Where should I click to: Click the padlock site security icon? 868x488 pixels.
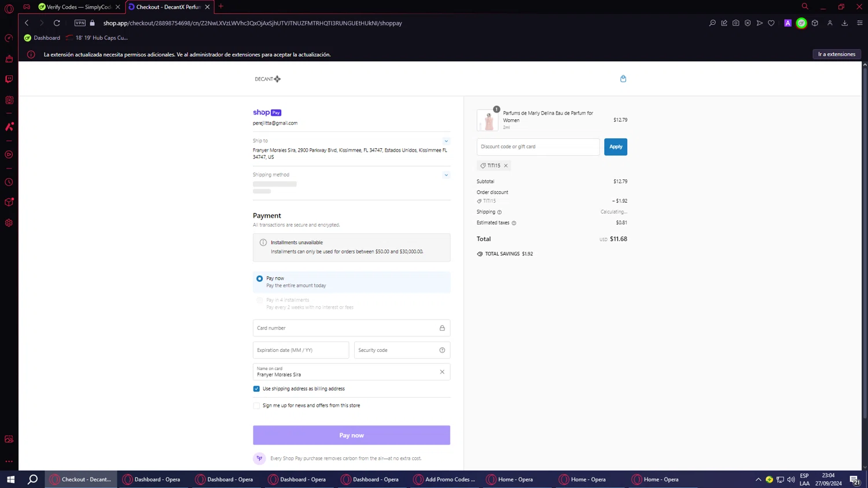click(x=92, y=23)
